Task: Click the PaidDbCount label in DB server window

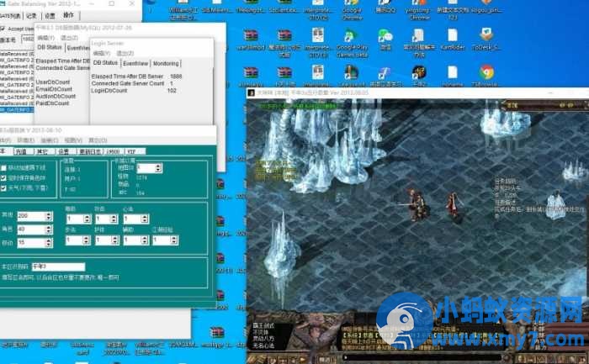Action: [52, 103]
